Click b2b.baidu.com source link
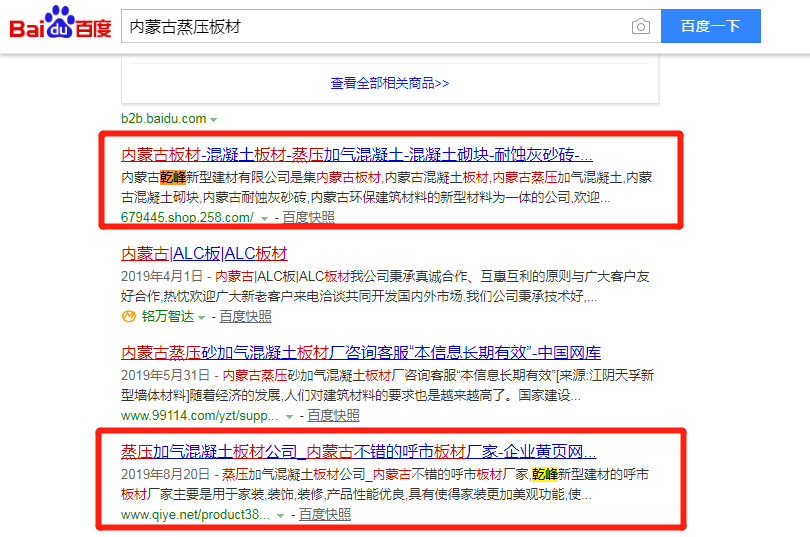 (x=164, y=119)
